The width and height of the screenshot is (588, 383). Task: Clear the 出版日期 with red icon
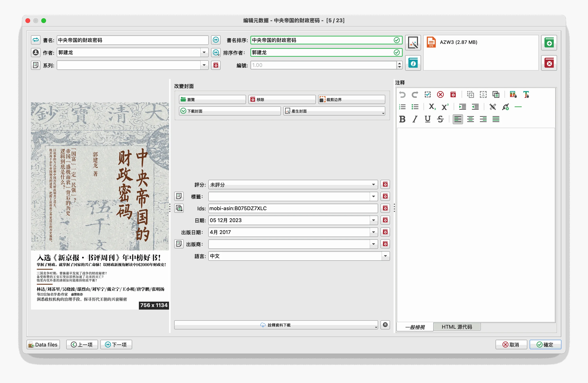tap(385, 232)
